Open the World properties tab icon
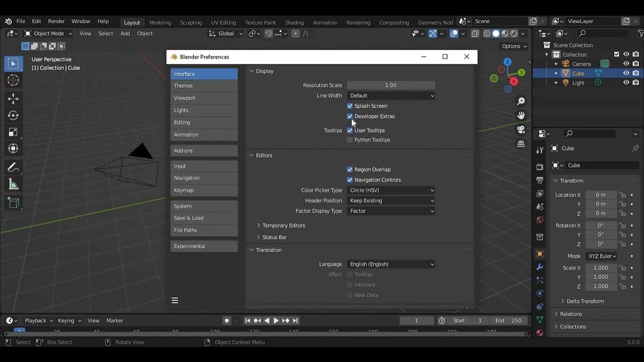The width and height of the screenshot is (644, 362). pos(540,220)
